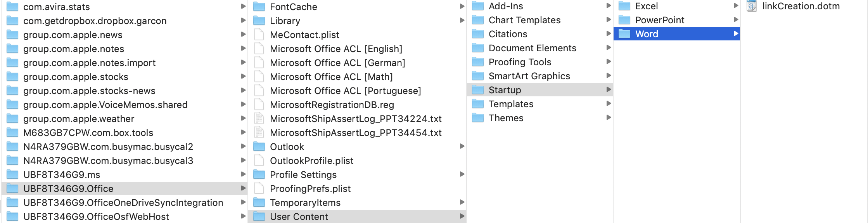Select UBF8T346G9.OfficeOsfWebHost folder name
The height and width of the screenshot is (223, 868).
(x=96, y=216)
